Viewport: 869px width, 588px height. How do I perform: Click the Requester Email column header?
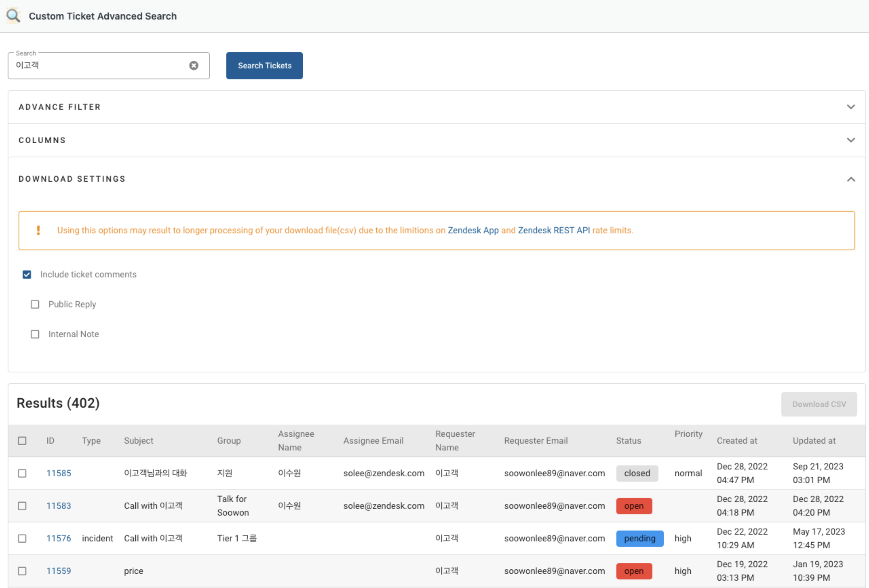point(536,440)
